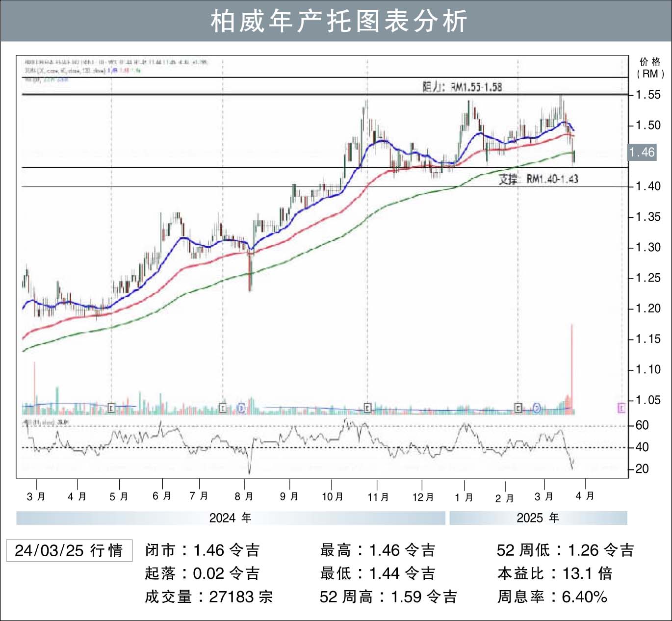Click the purple E marker after April 2025
This screenshot has width=672, height=621.
621,408
